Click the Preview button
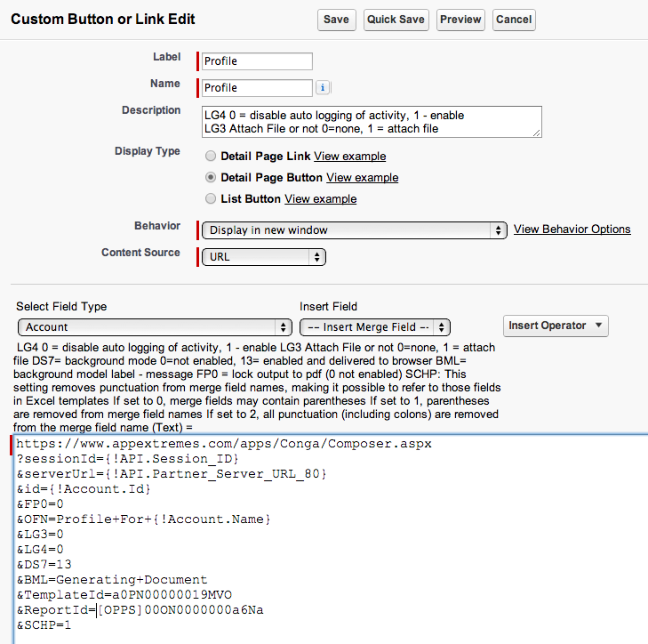The width and height of the screenshot is (648, 644). tap(460, 20)
